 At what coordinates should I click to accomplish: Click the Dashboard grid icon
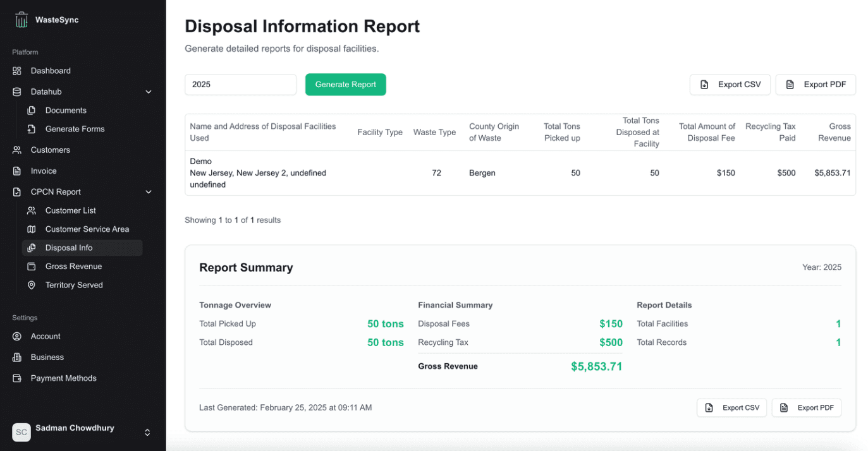tap(17, 71)
